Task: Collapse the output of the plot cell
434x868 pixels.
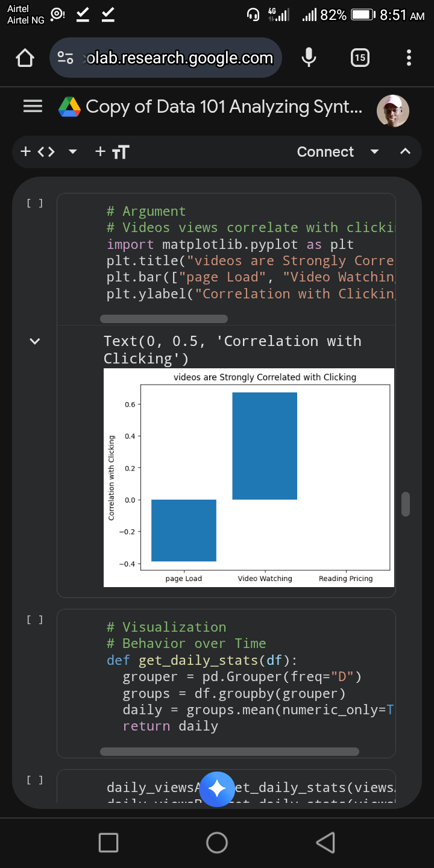Action: pyautogui.click(x=35, y=341)
